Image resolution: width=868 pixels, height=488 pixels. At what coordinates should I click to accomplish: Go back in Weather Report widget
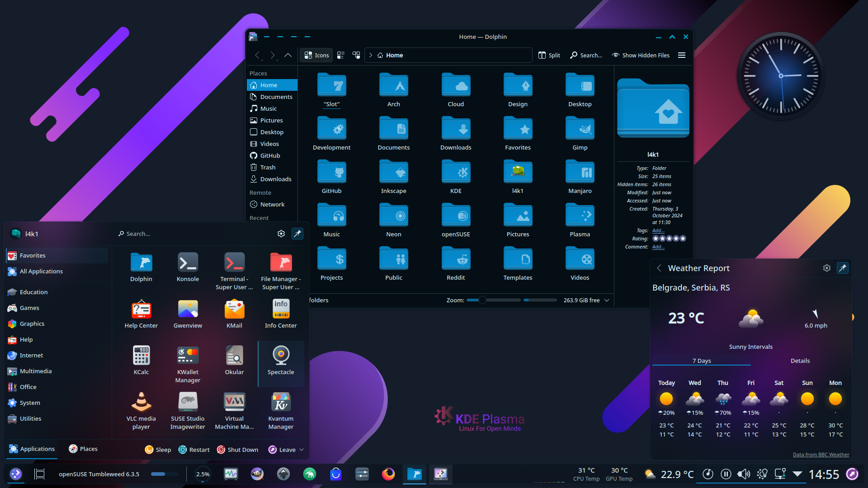coord(659,268)
